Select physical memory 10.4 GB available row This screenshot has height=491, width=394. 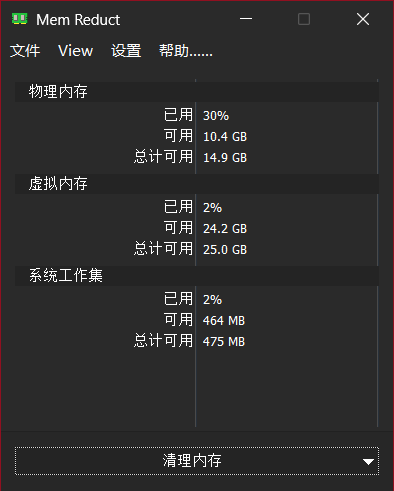point(197,136)
